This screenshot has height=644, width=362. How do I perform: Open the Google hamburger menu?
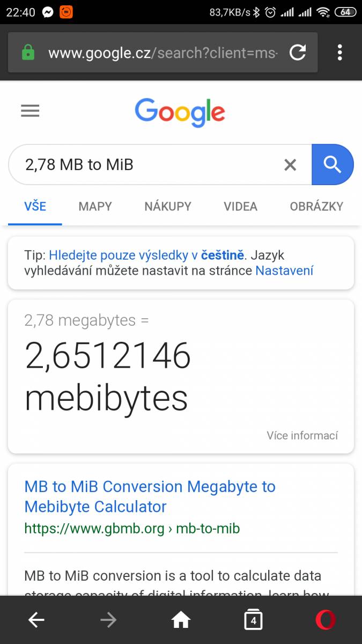(x=30, y=111)
